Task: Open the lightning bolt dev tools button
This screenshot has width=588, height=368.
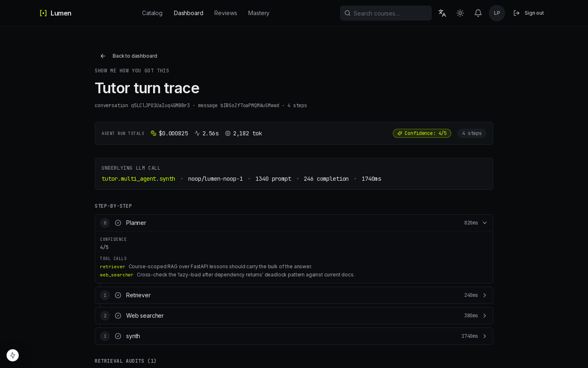Action: [13, 355]
